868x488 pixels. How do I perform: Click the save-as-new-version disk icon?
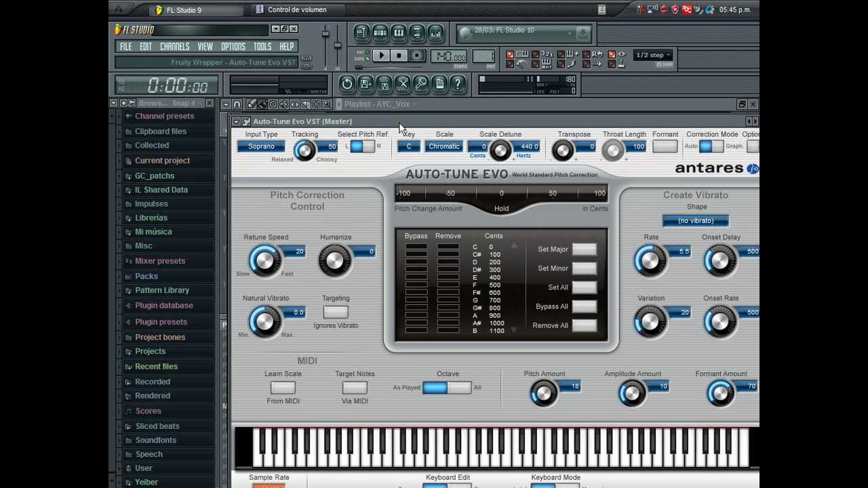pyautogui.click(x=366, y=84)
